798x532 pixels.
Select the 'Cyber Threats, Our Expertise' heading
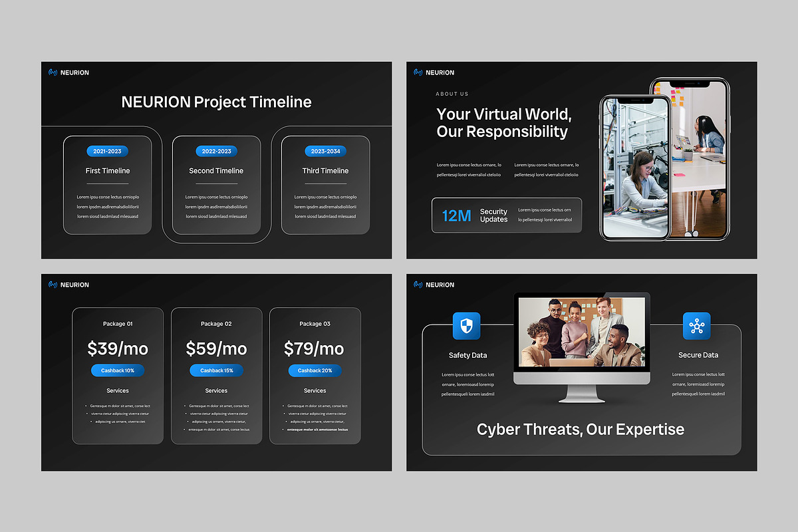pyautogui.click(x=581, y=430)
